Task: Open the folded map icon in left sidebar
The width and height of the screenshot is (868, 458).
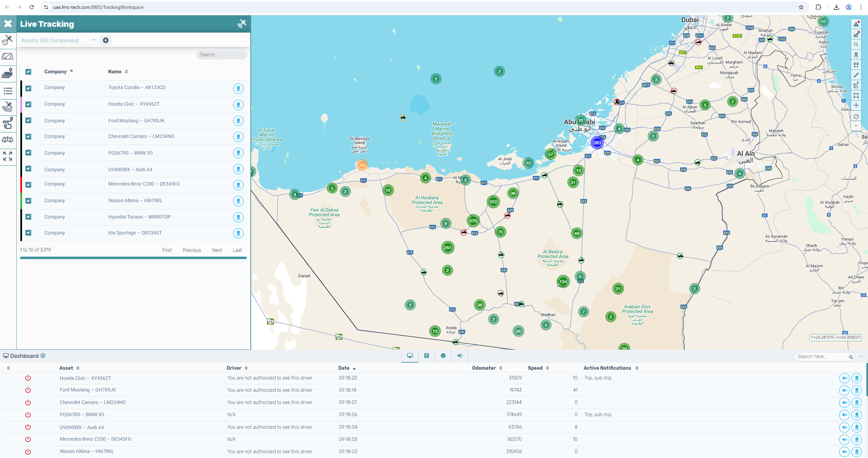Action: [x=8, y=140]
